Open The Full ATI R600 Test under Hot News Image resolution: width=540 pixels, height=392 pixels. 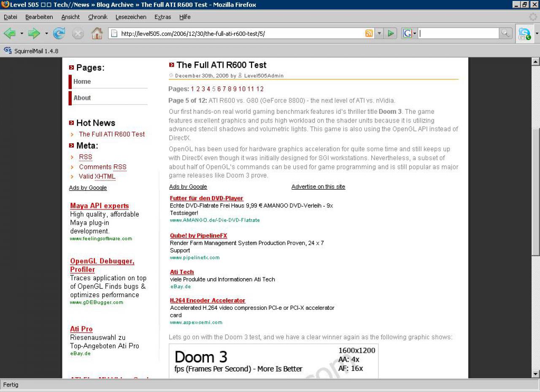112,134
